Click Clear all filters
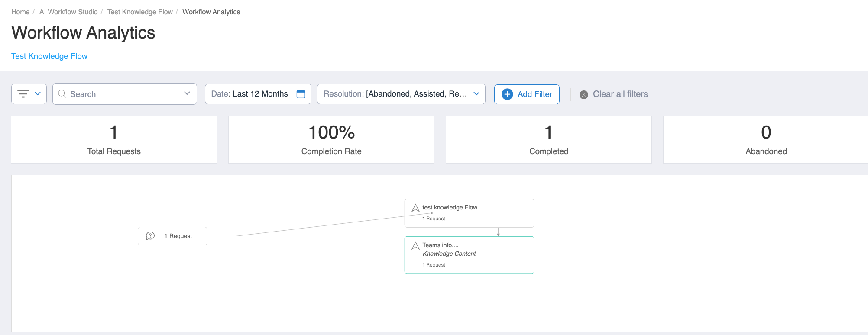The width and height of the screenshot is (868, 335). pos(620,94)
